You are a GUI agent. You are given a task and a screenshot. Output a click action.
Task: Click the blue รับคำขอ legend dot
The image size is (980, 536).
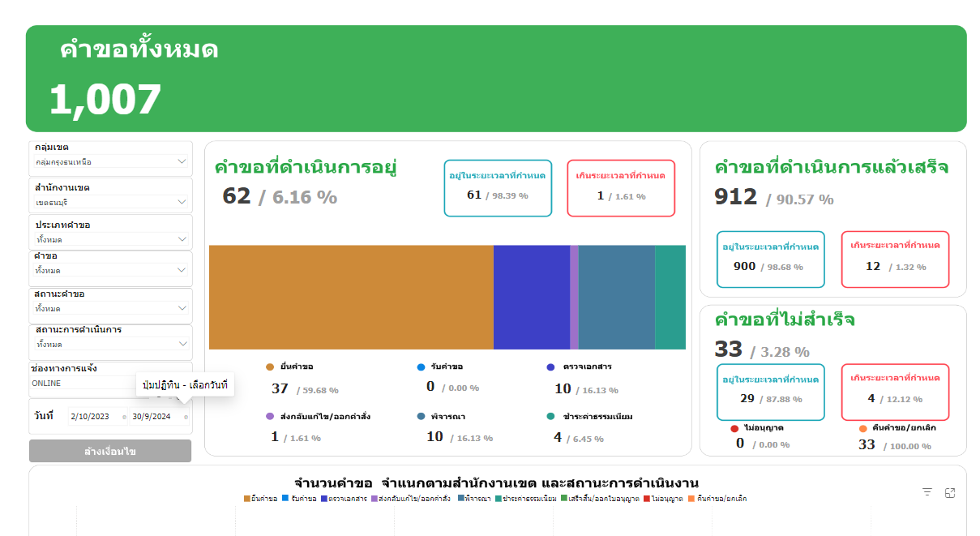421,367
